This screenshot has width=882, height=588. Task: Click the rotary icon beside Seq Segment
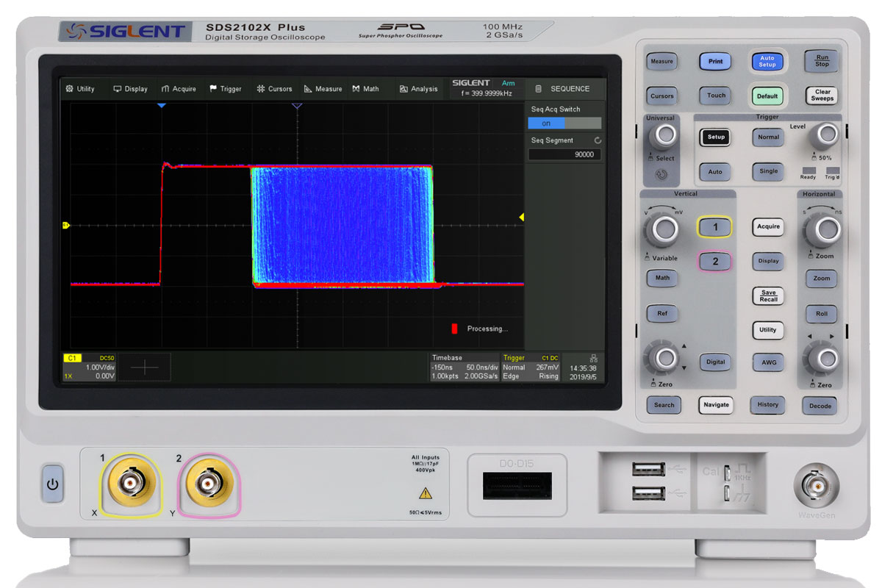pyautogui.click(x=598, y=140)
